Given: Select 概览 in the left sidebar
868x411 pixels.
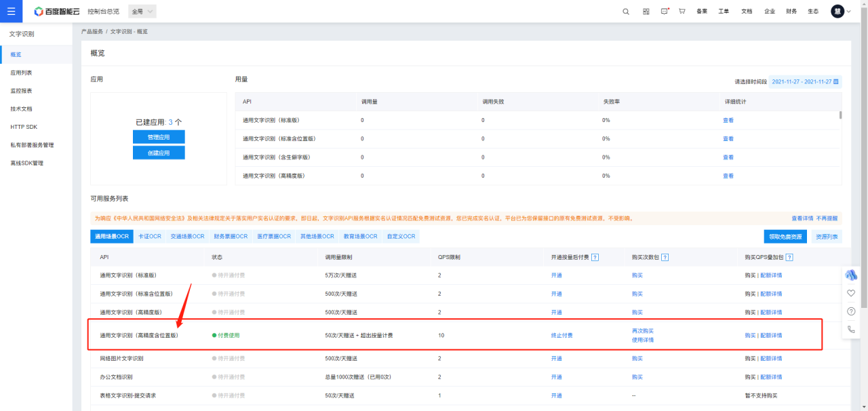Looking at the screenshot, I should pyautogui.click(x=36, y=54).
